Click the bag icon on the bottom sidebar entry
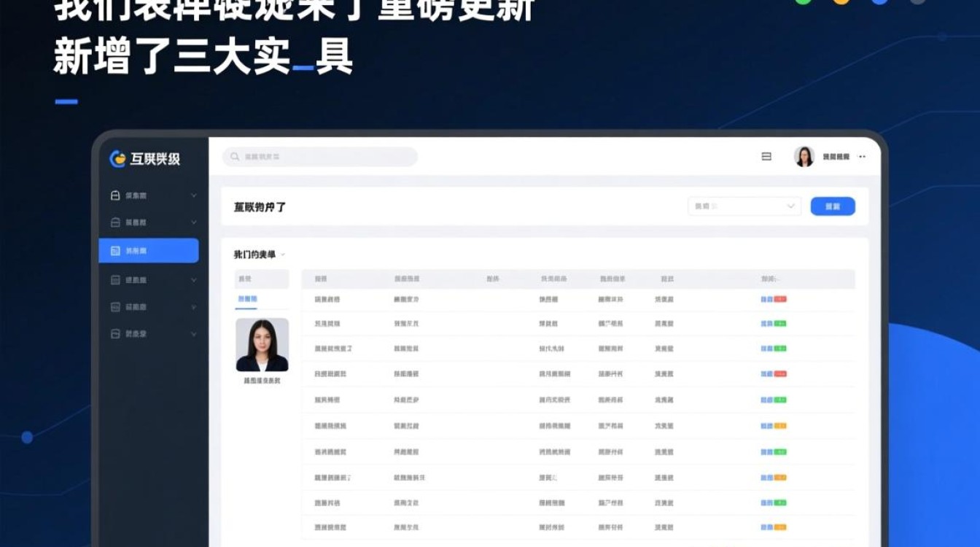This screenshot has width=980, height=547. click(114, 334)
